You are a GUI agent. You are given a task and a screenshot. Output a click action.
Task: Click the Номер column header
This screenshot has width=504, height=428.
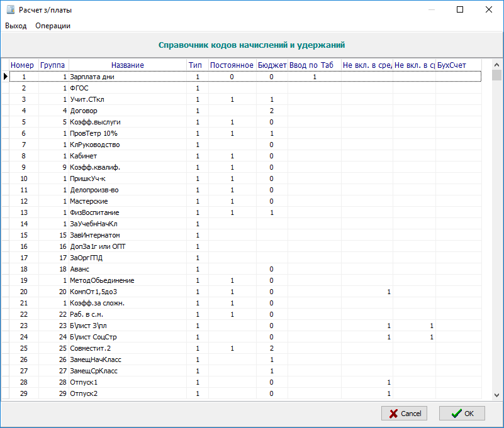click(x=23, y=65)
